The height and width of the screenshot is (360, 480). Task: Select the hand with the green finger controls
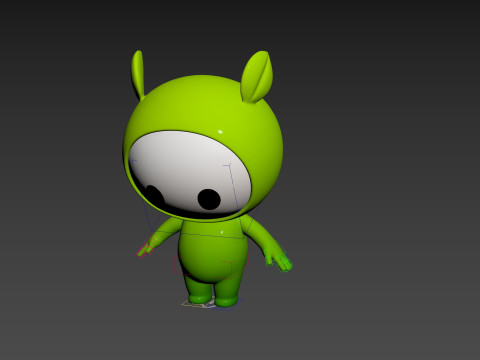pos(279,260)
